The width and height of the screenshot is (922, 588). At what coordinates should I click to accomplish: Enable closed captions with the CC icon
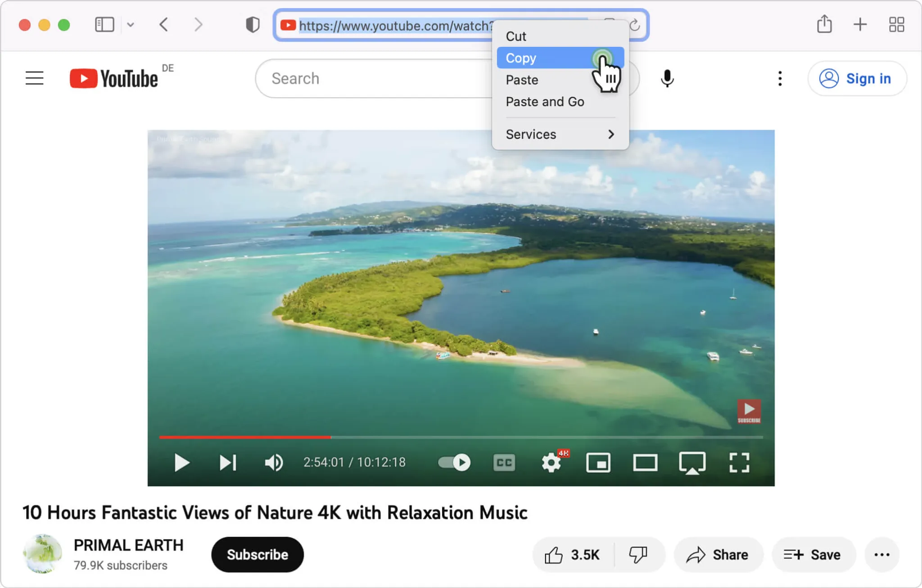point(504,462)
